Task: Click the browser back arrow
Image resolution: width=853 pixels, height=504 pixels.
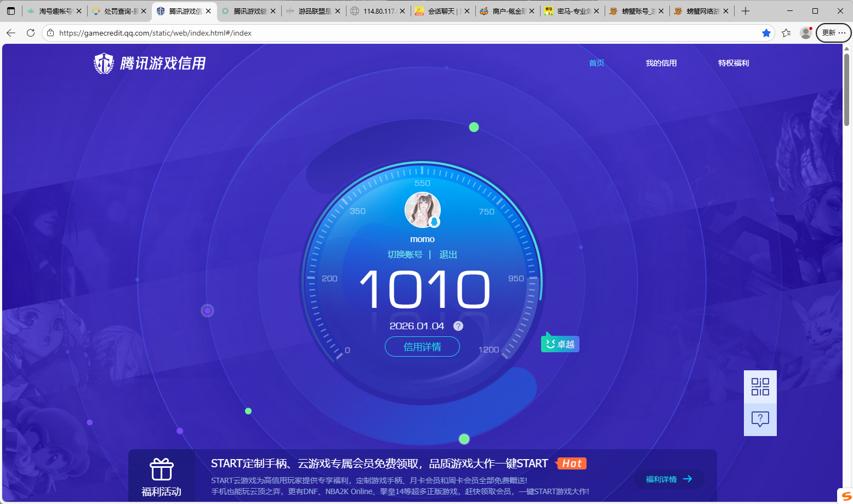Action: (11, 33)
